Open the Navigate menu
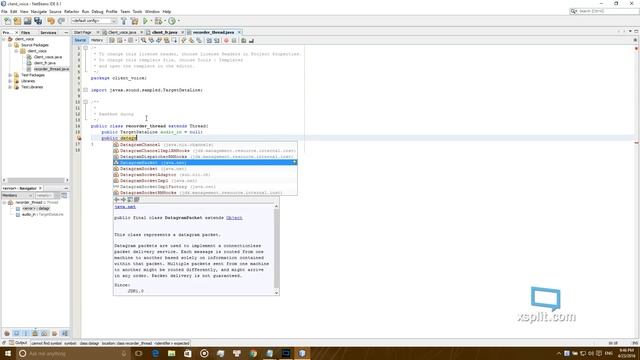This screenshot has width=640, height=360. click(x=39, y=11)
